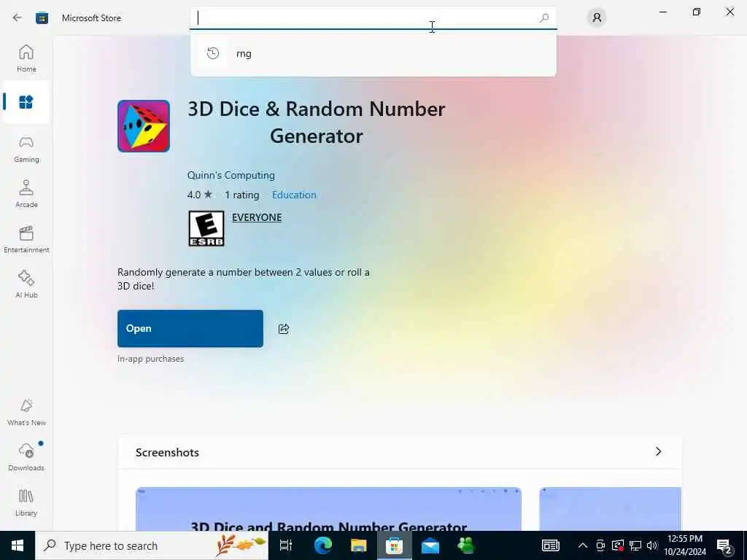Click the 4.0 star rating
The height and width of the screenshot is (560, 747).
[x=200, y=195]
